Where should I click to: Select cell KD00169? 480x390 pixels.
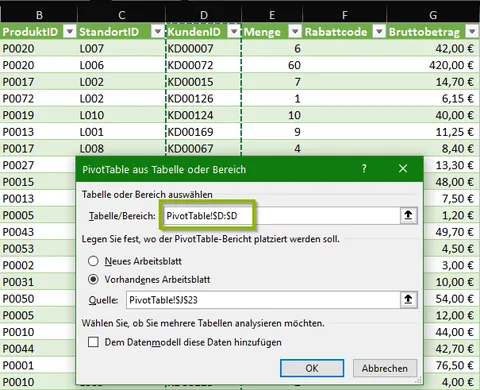pyautogui.click(x=203, y=132)
